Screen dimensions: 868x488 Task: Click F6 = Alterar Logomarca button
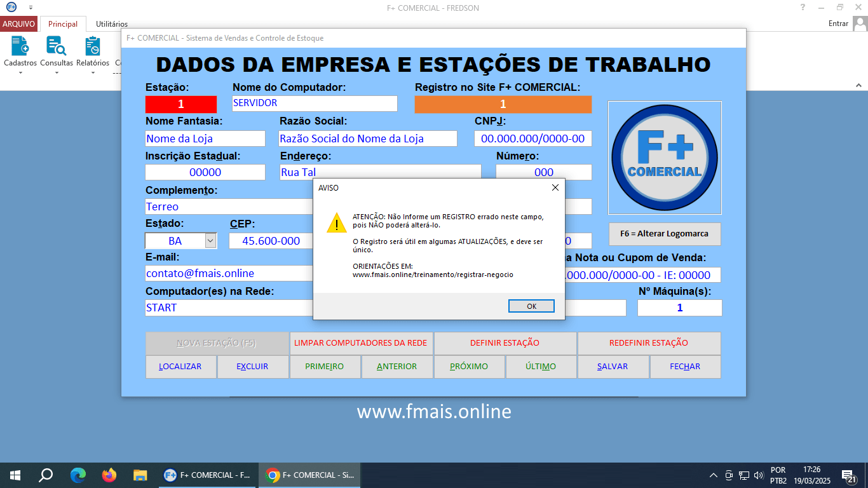pyautogui.click(x=665, y=234)
